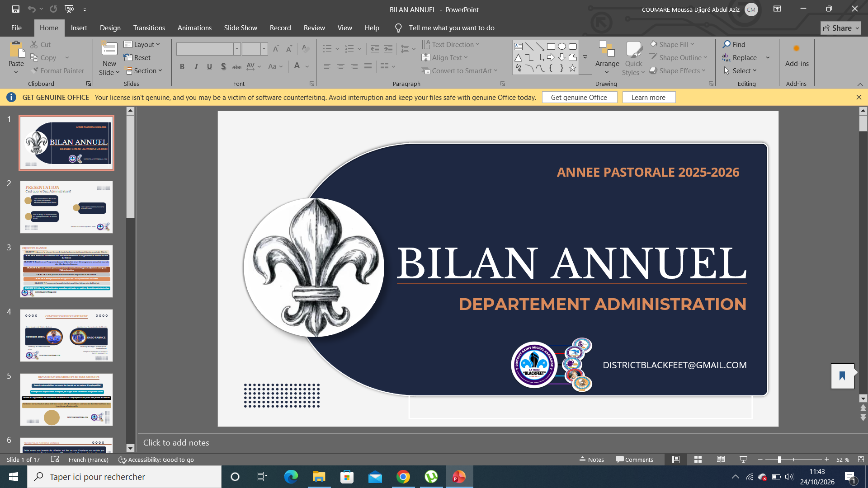Increase font size with the A icon
This screenshot has width=868, height=488.
(276, 49)
